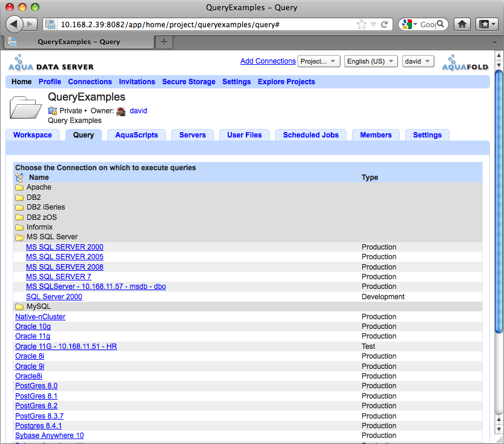Screen dimensions: 504x444
Task: Click the URL address field
Action: pyautogui.click(x=206, y=24)
